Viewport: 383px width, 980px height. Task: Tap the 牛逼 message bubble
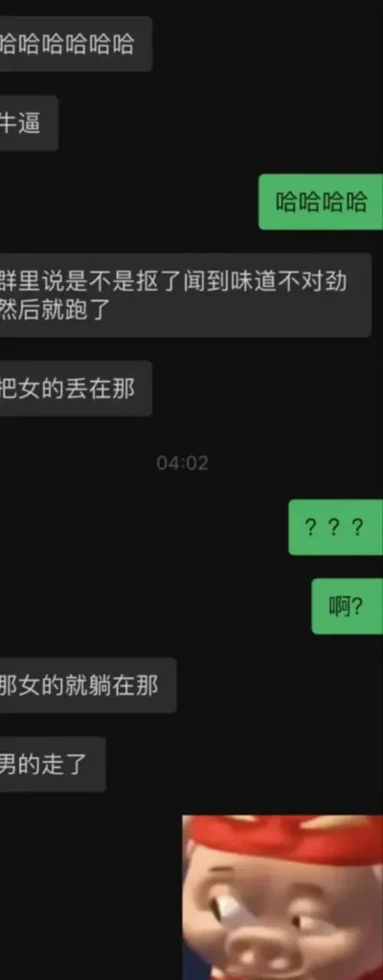coord(29,123)
